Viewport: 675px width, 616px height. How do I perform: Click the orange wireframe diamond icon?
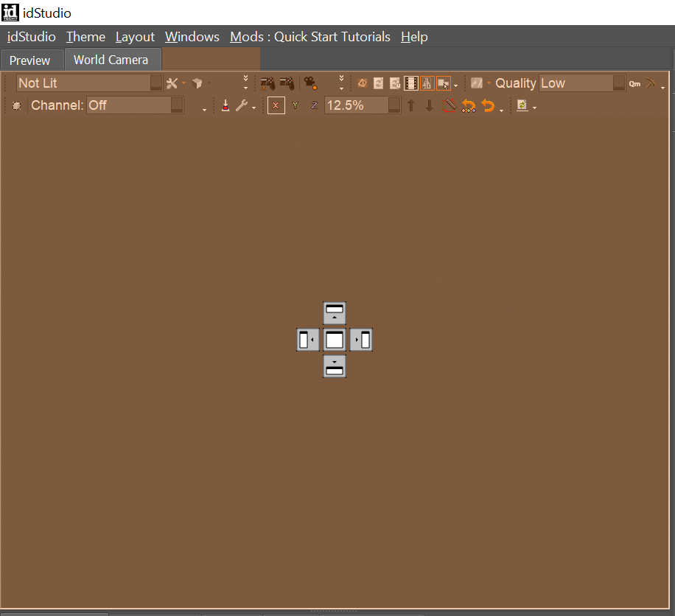(363, 83)
